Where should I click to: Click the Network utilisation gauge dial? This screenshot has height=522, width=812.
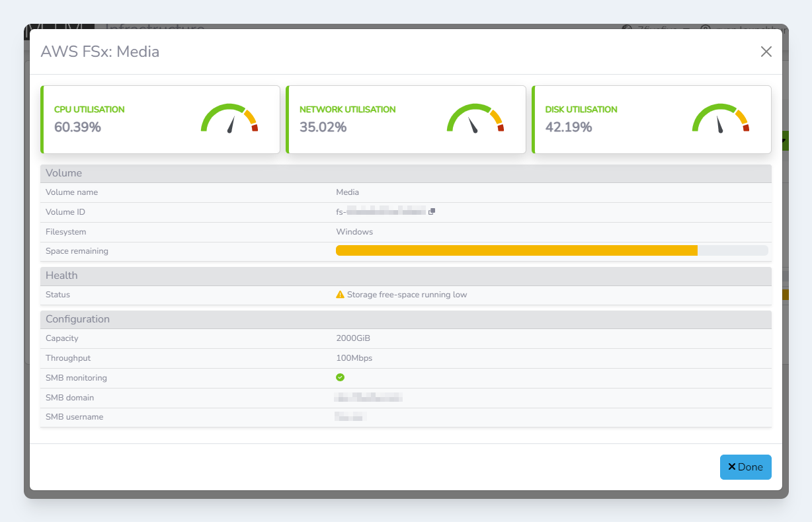[x=475, y=119]
